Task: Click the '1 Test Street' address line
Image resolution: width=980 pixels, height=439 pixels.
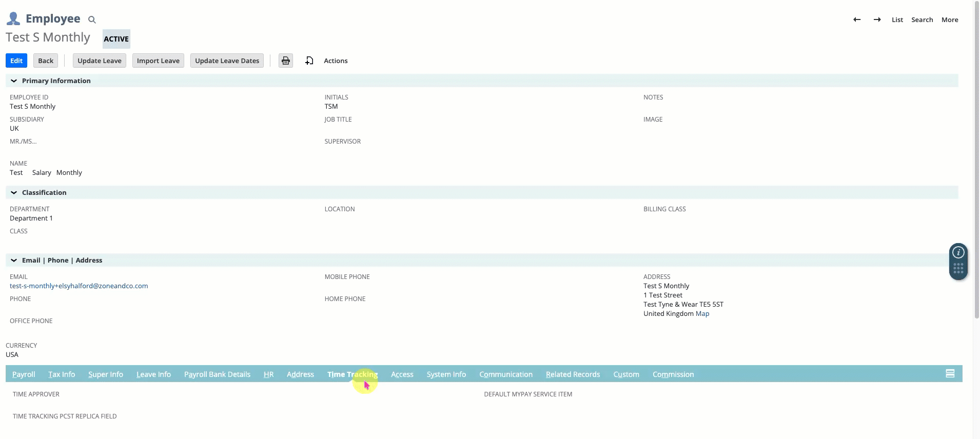Action: 663,295
